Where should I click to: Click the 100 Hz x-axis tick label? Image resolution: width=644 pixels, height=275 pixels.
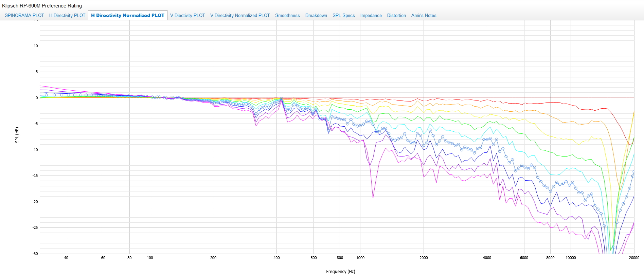coord(150,258)
